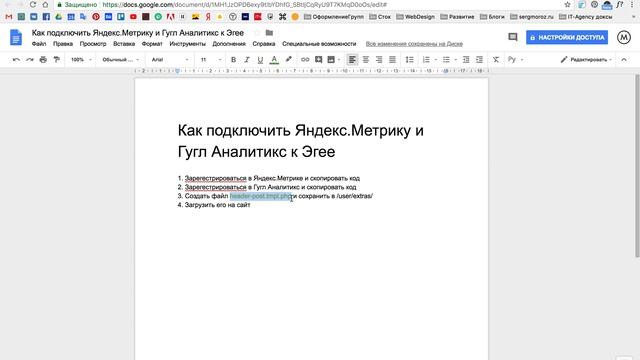This screenshot has width=640, height=360.
Task: Click the Настройки доступа share button
Action: (567, 37)
